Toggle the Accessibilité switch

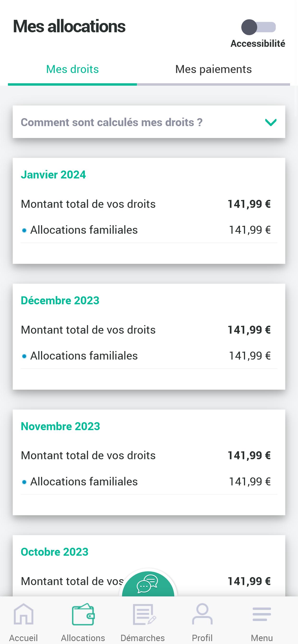(258, 27)
